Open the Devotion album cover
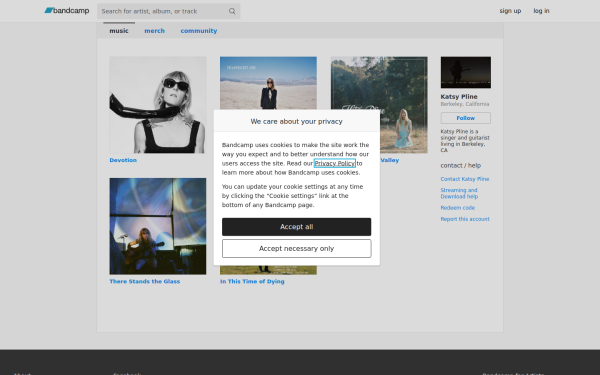This screenshot has height=375, width=600. pos(158,105)
